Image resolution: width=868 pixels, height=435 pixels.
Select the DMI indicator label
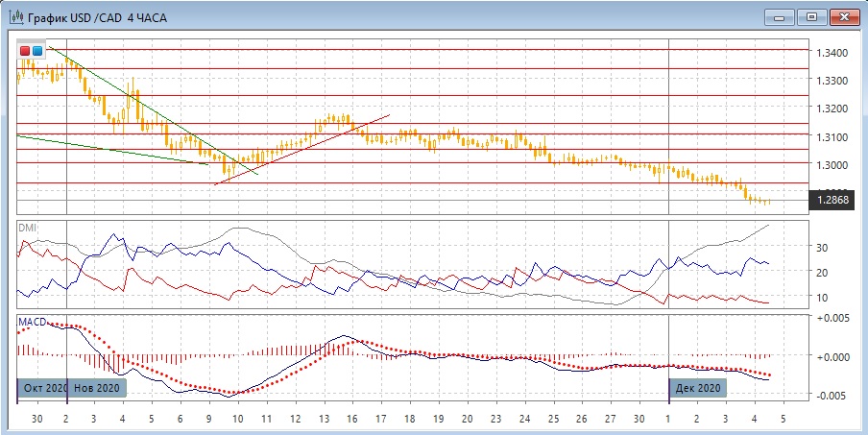pyautogui.click(x=27, y=228)
